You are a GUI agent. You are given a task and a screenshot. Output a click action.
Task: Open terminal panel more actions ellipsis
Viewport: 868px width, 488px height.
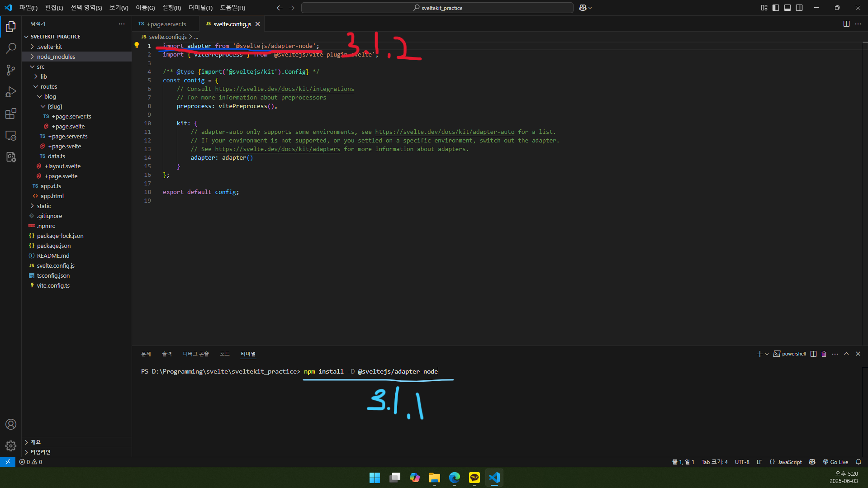835,354
